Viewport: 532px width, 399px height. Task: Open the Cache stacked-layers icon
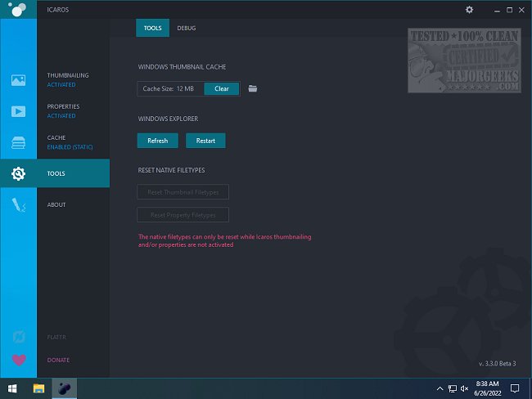(18, 143)
